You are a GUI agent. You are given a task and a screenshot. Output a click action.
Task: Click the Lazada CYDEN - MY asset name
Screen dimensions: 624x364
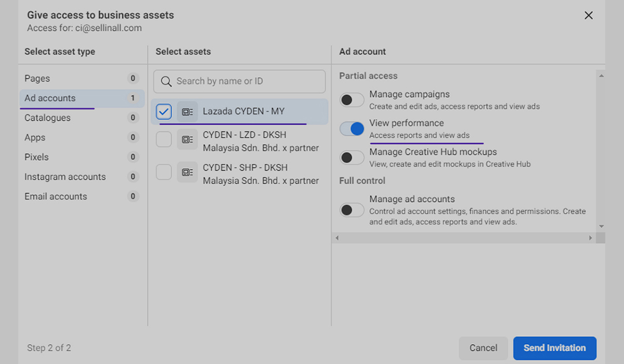coord(244,111)
